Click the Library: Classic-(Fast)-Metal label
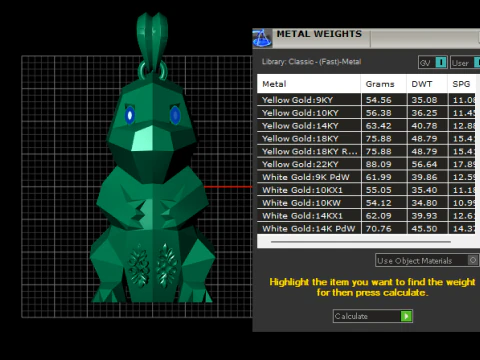 [x=311, y=62]
